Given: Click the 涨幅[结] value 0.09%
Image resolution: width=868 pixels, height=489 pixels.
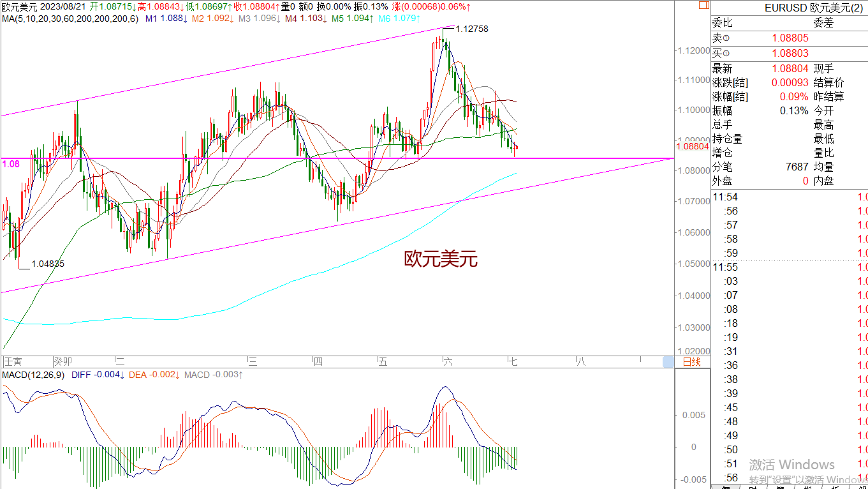Looking at the screenshot, I should [x=795, y=96].
